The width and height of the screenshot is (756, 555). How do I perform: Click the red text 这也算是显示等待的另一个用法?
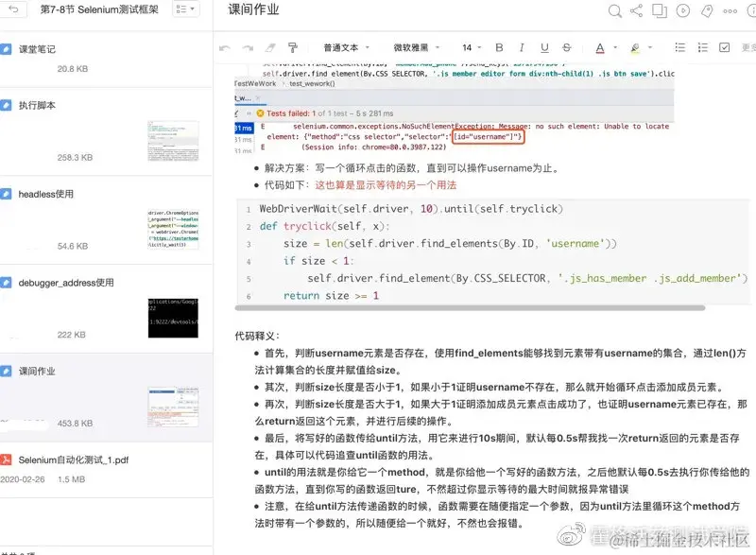click(386, 185)
